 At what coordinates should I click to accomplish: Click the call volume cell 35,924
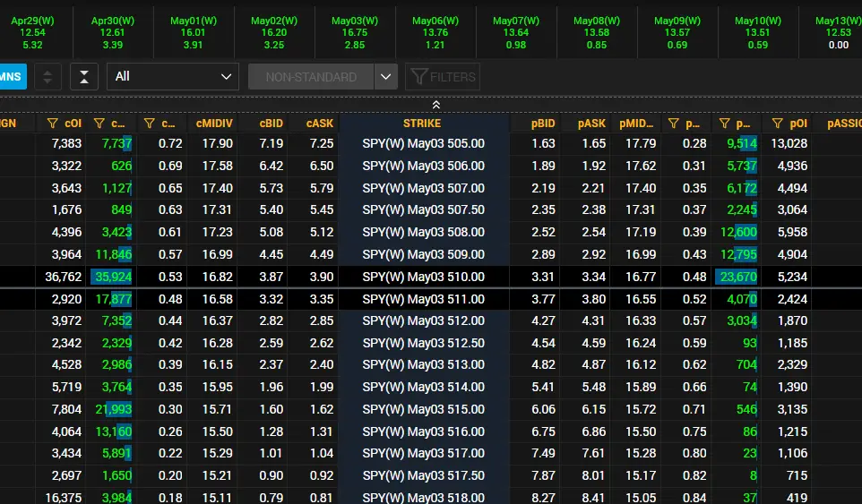pyautogui.click(x=112, y=277)
